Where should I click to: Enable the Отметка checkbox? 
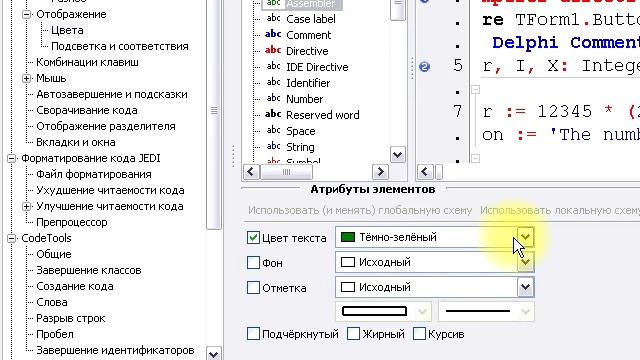click(x=253, y=288)
